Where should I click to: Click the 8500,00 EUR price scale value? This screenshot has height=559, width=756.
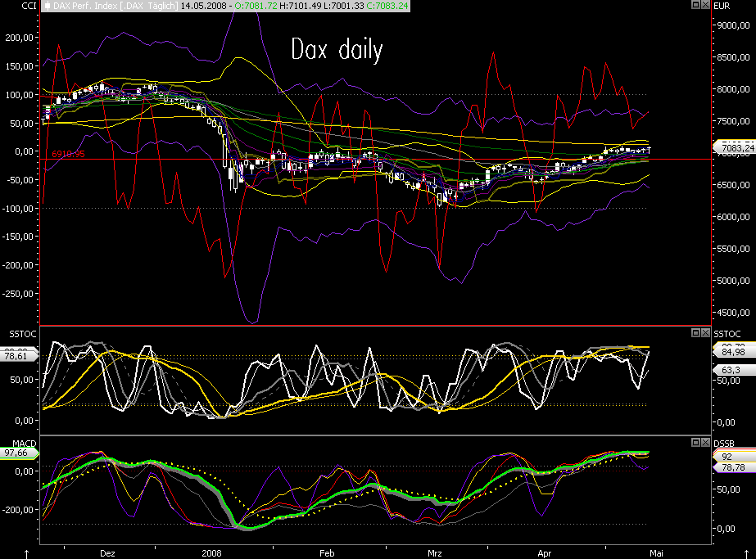[x=734, y=57]
